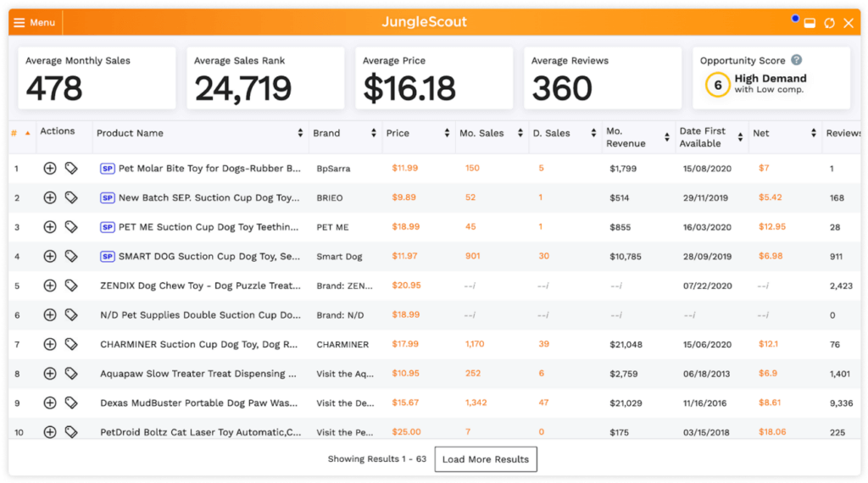Viewport: 868px width, 483px height.
Task: Click the add icon for Dexas MudBuster row
Action: 50,402
